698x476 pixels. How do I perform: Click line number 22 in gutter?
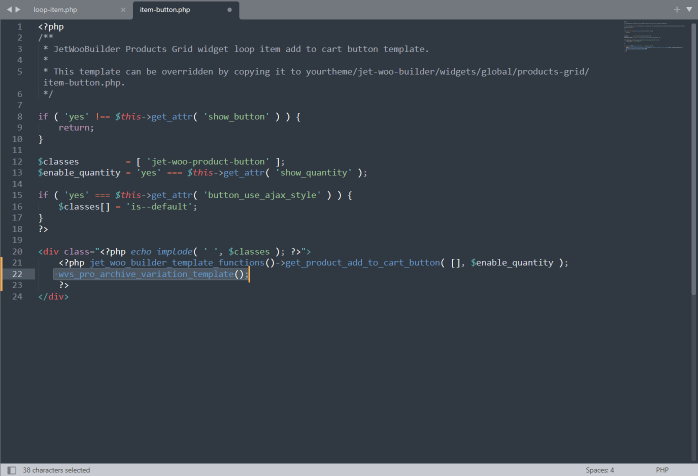pyautogui.click(x=17, y=274)
